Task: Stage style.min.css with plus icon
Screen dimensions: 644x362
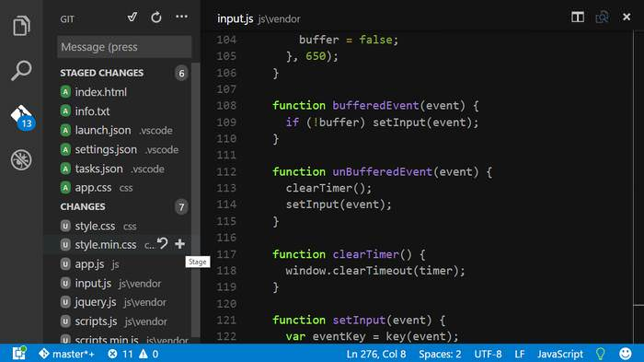Action: tap(180, 244)
